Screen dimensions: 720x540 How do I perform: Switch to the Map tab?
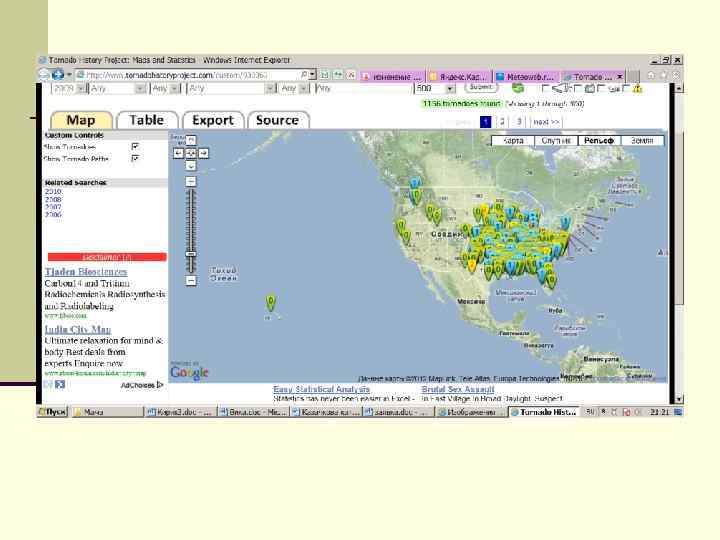point(81,120)
